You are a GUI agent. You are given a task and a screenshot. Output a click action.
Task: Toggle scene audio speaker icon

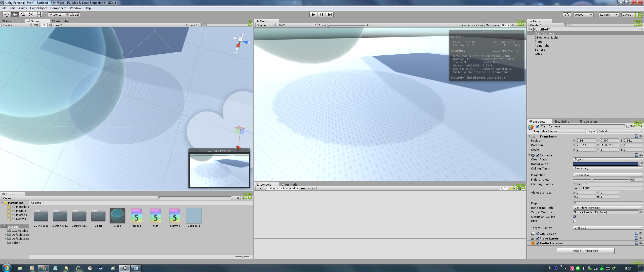coord(51,25)
